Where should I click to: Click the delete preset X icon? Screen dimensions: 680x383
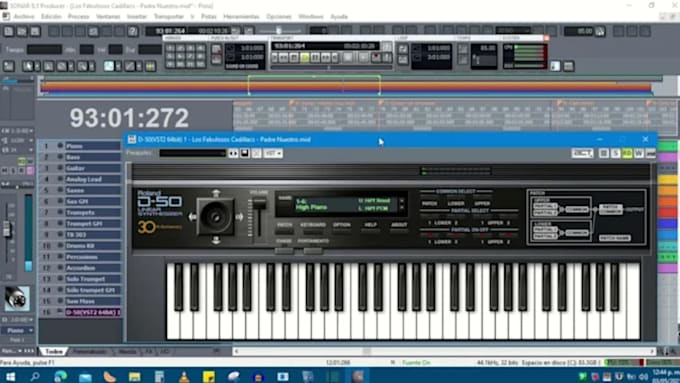[257, 153]
